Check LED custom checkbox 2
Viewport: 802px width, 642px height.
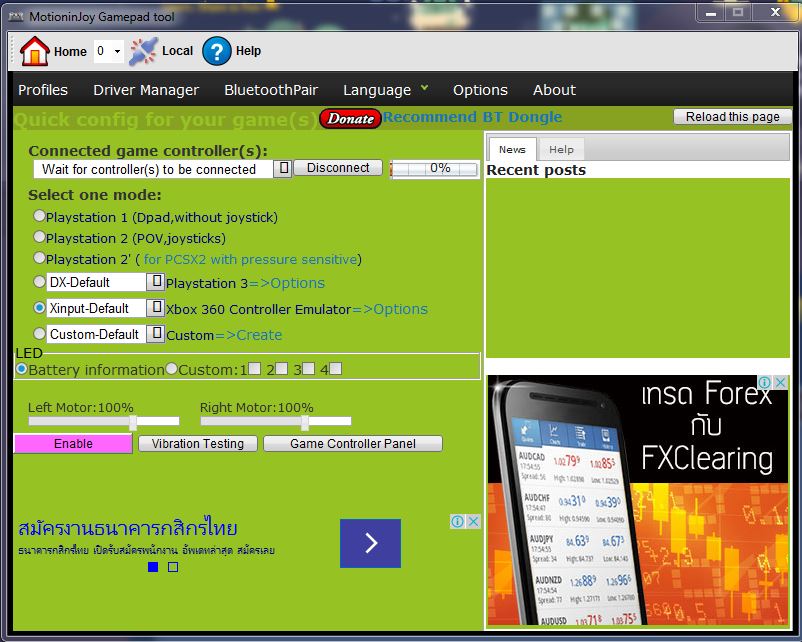[x=282, y=368]
